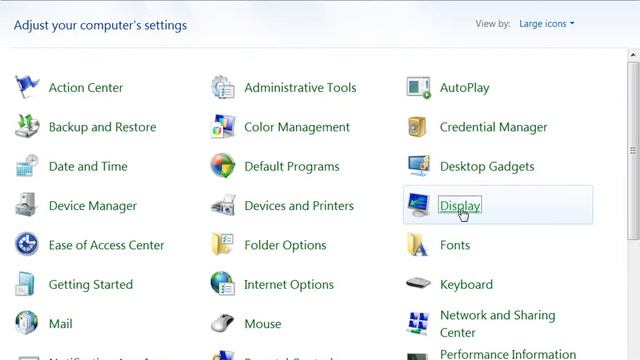Open the Ease of Access Center icon

(27, 244)
